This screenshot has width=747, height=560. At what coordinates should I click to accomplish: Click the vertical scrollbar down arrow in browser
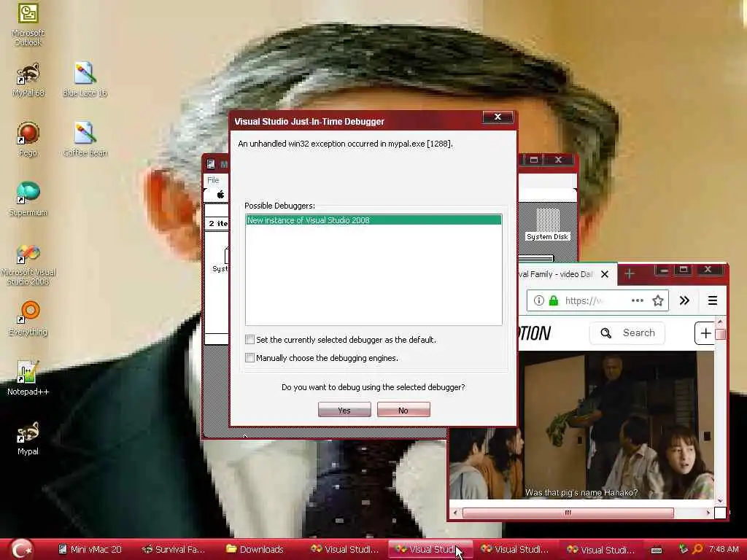tap(720, 500)
